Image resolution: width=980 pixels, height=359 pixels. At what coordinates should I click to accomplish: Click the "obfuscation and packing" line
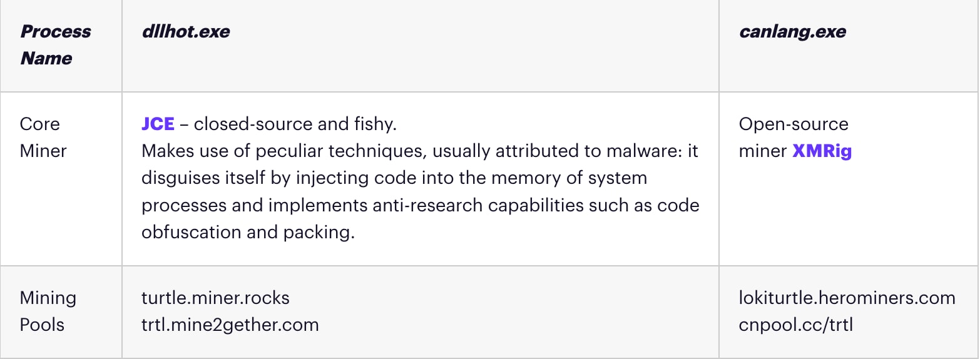[248, 232]
